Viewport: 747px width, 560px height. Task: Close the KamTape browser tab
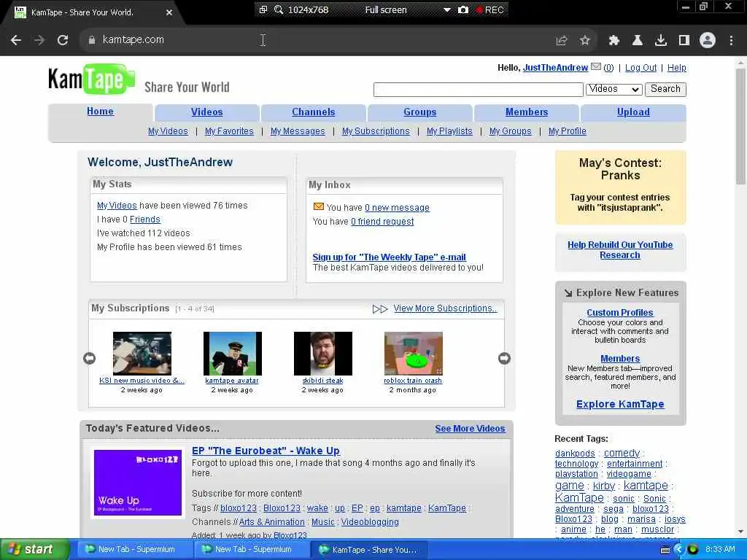coord(169,12)
